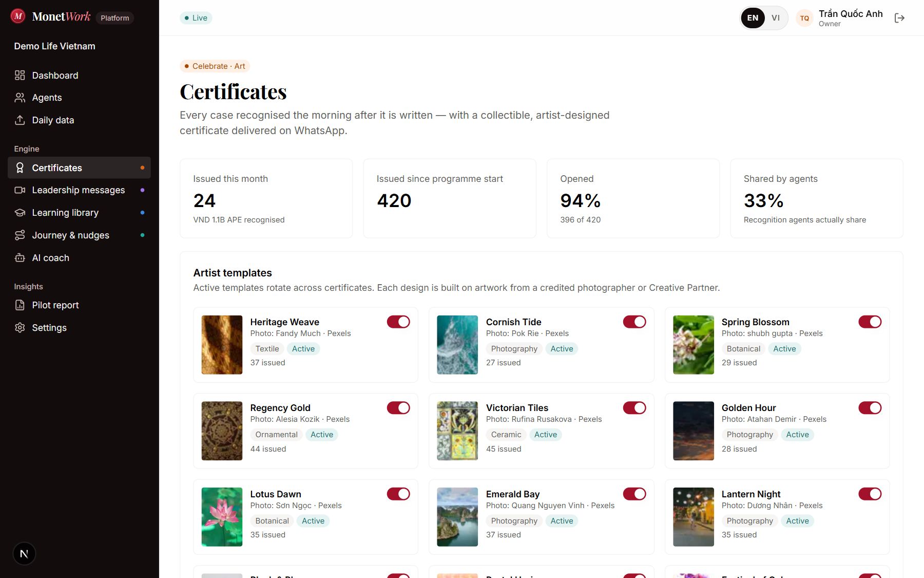The image size is (924, 578).
Task: Click the Daily data upload icon
Action: click(20, 120)
